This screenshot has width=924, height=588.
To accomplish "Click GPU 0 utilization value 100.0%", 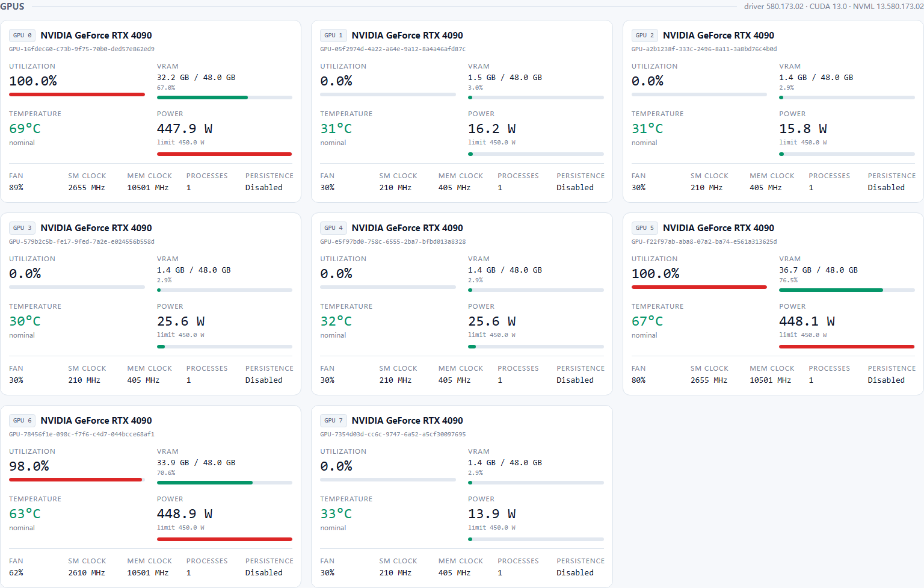I will pyautogui.click(x=33, y=81).
